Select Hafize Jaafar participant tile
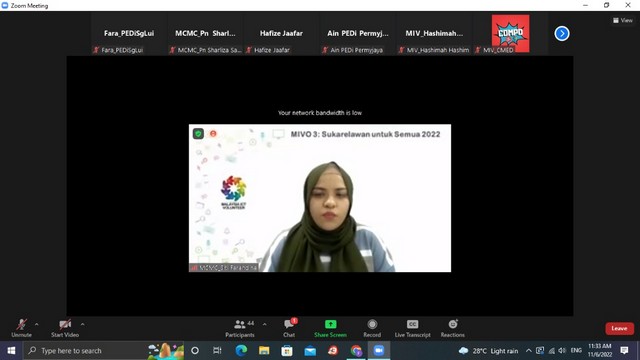This screenshot has height=360, width=640. coord(281,34)
